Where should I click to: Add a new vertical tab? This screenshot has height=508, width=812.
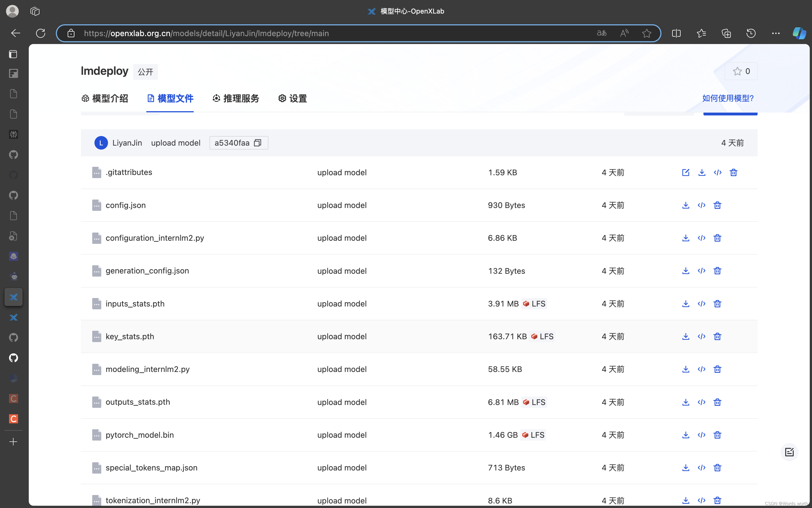point(14,441)
